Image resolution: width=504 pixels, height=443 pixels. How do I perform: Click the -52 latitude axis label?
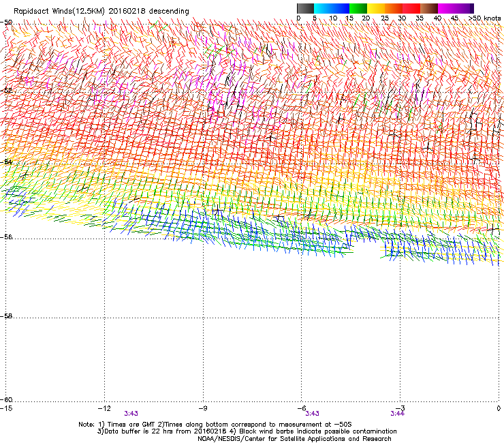tap(6, 91)
